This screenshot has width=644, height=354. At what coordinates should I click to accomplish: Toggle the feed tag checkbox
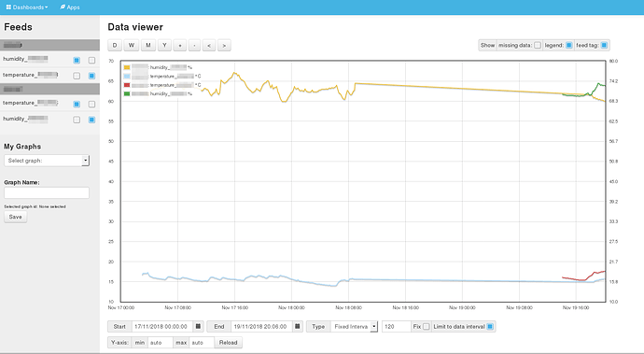click(x=604, y=45)
